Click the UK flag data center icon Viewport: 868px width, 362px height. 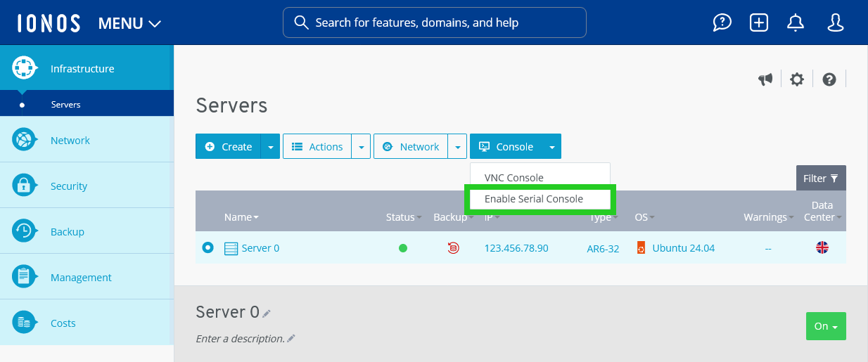point(822,247)
